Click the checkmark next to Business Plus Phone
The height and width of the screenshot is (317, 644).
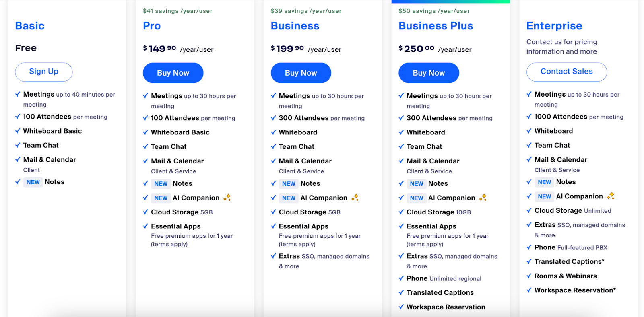coord(401,278)
